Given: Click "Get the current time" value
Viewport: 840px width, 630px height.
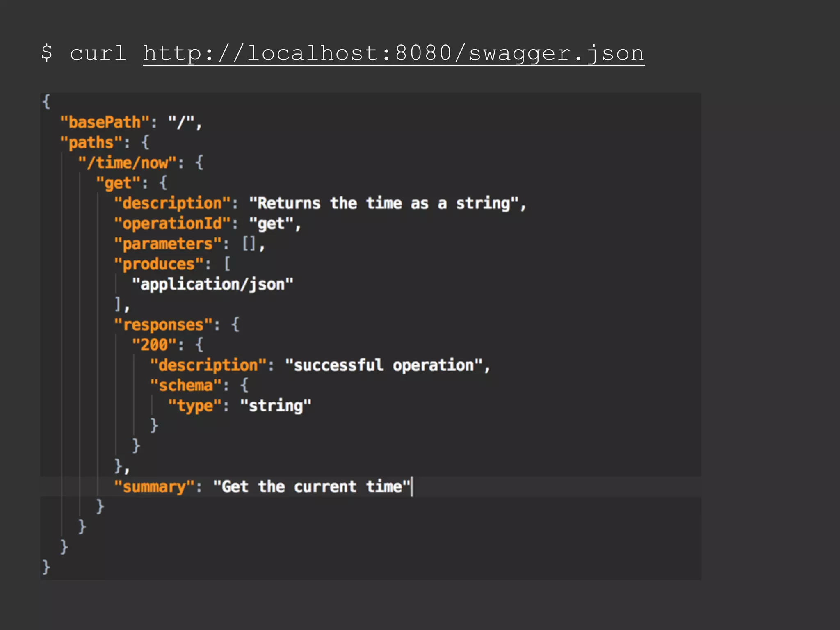Looking at the screenshot, I should coord(312,487).
